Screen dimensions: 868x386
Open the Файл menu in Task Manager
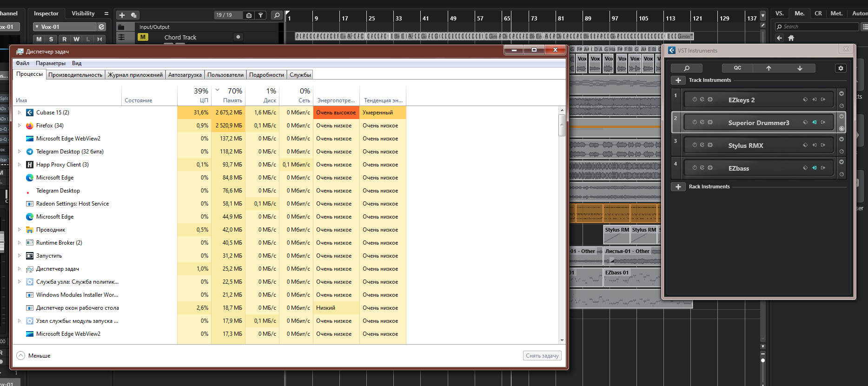(22, 63)
